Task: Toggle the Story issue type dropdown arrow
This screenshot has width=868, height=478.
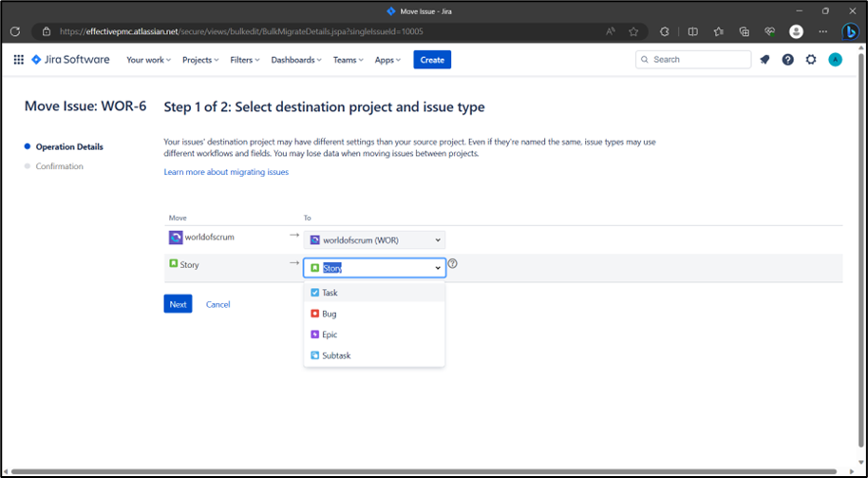Action: click(437, 268)
